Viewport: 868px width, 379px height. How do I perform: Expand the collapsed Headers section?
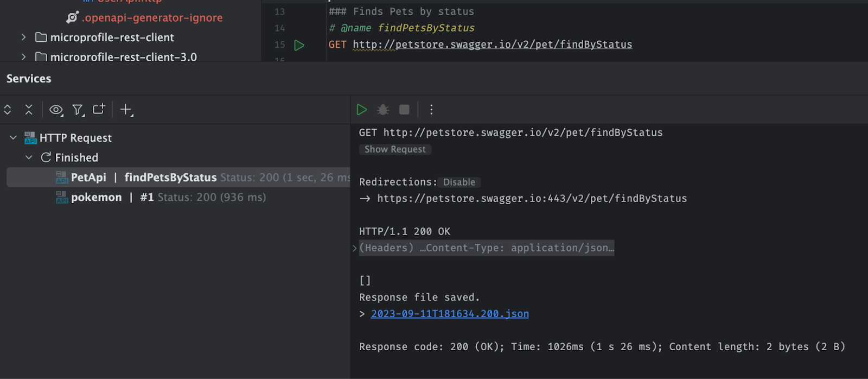(355, 248)
